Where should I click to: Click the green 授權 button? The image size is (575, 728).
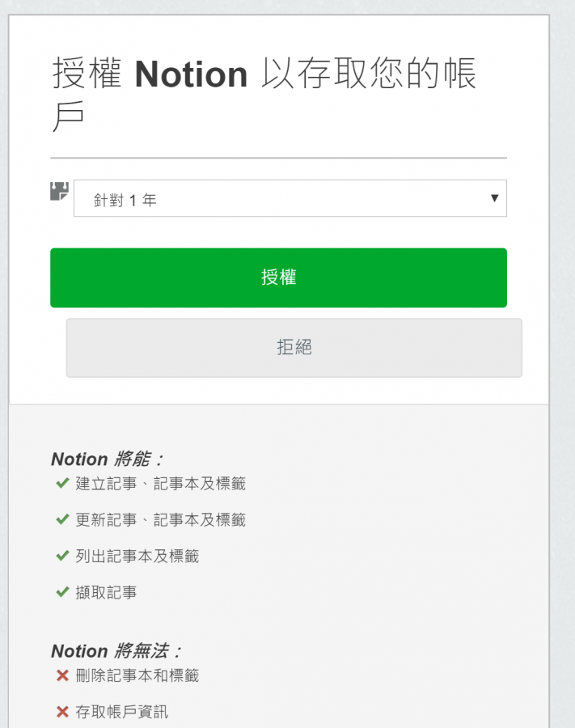[278, 277]
